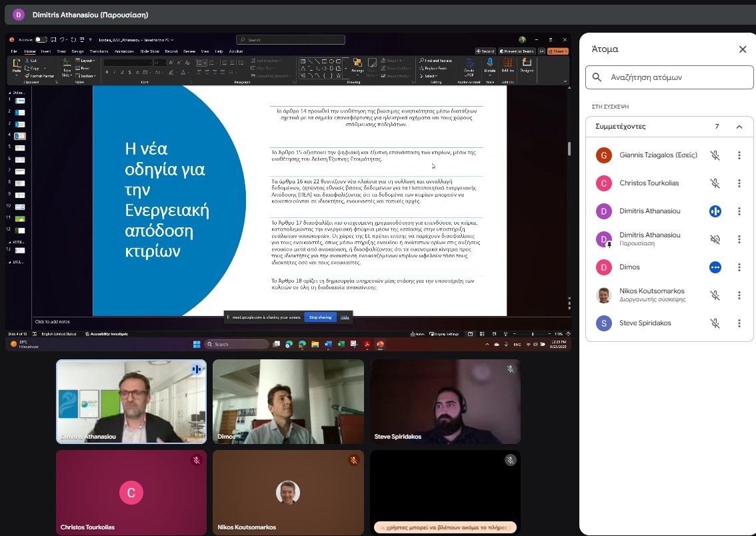Open more options for Dimos
The width and height of the screenshot is (756, 536).
click(739, 267)
